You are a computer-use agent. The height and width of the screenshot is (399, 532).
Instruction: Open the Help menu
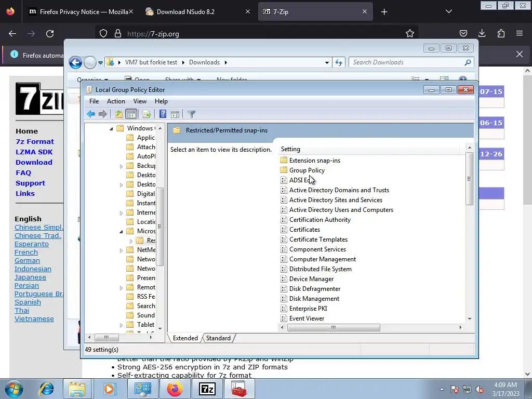point(161,101)
